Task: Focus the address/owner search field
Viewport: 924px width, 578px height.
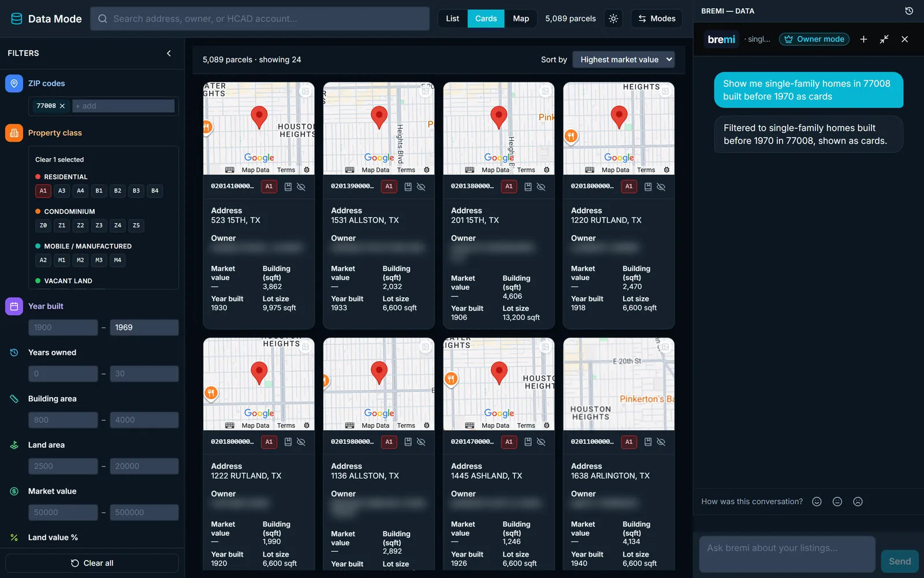Action: click(260, 18)
